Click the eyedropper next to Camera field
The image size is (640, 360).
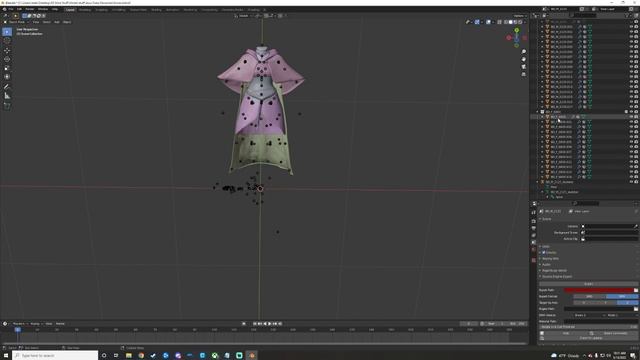636,226
